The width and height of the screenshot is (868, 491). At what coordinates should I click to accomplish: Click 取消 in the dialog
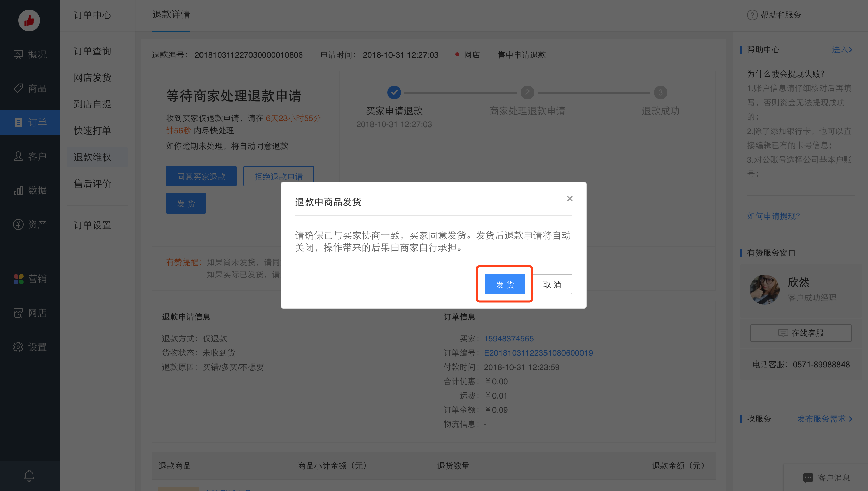pos(552,284)
